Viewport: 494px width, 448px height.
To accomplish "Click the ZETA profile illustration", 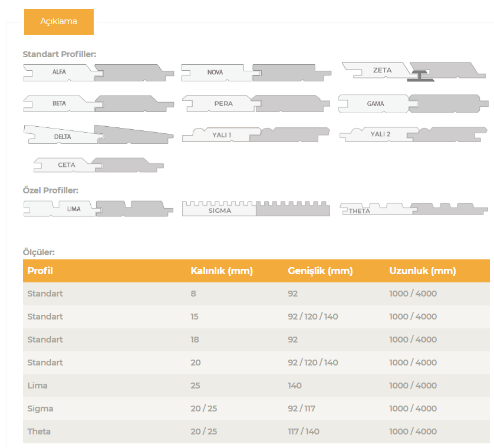I will [x=414, y=71].
